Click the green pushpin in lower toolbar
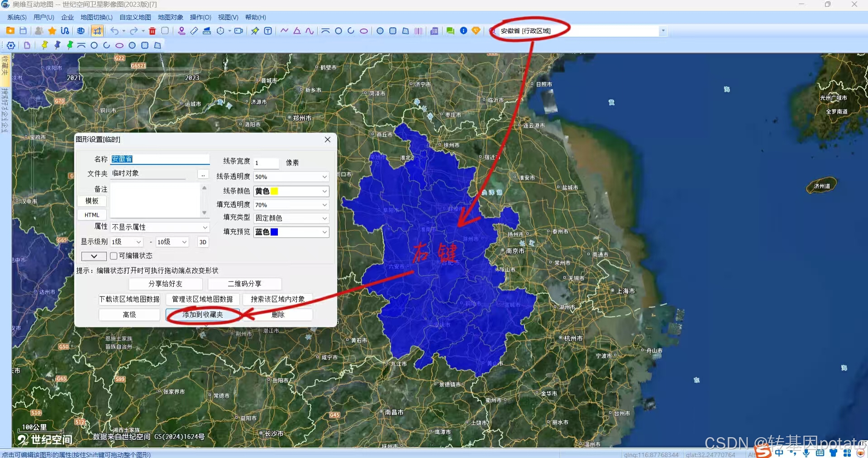The width and height of the screenshot is (868, 458). tap(70, 45)
